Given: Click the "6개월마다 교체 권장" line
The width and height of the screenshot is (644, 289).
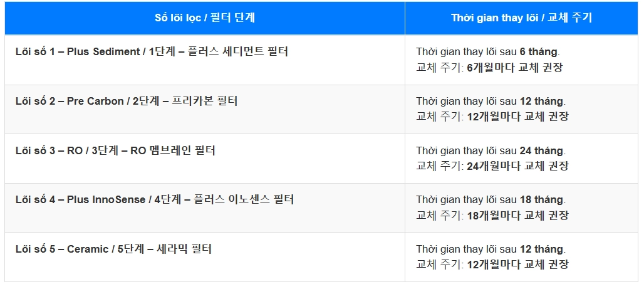Looking at the screenshot, I should coord(514,67).
